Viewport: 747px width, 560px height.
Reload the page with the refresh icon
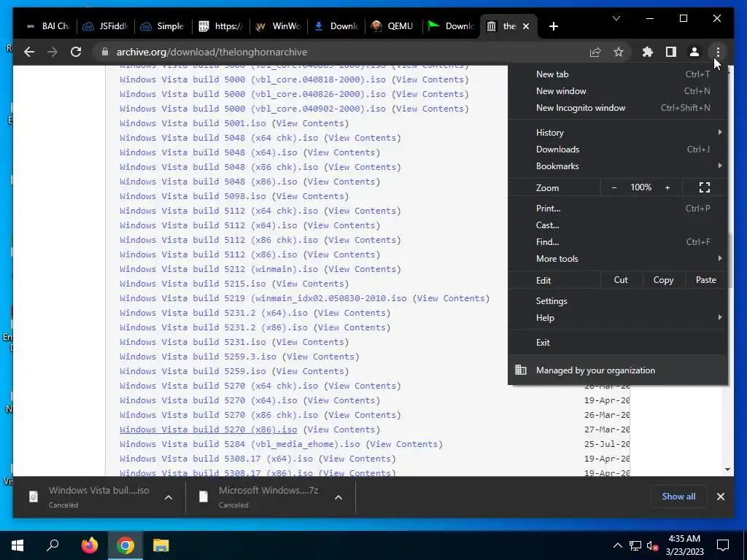click(76, 52)
